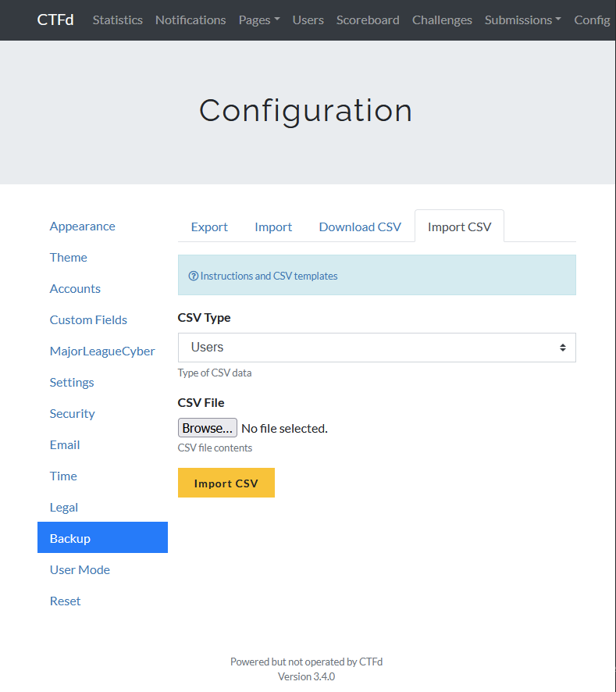This screenshot has width=616, height=692.
Task: Select Custom Fields in the sidebar
Action: pyautogui.click(x=88, y=320)
